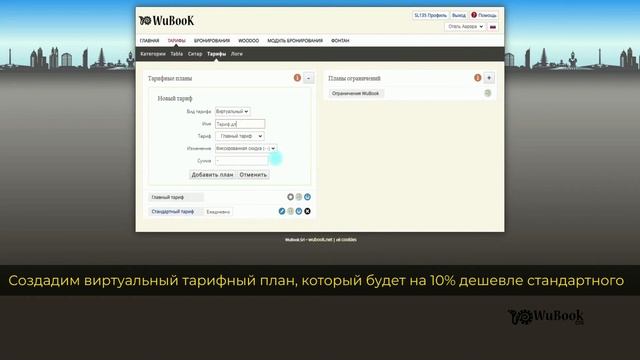Open the ГЛАВНАЯ main menu item
This screenshot has height=360, width=640.
point(149,41)
